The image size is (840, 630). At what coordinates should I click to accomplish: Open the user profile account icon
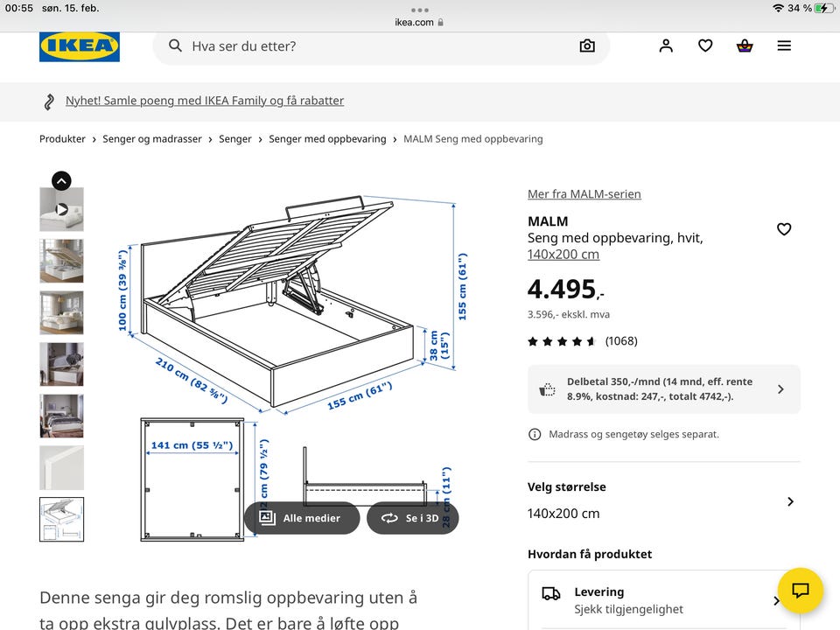[x=666, y=46]
